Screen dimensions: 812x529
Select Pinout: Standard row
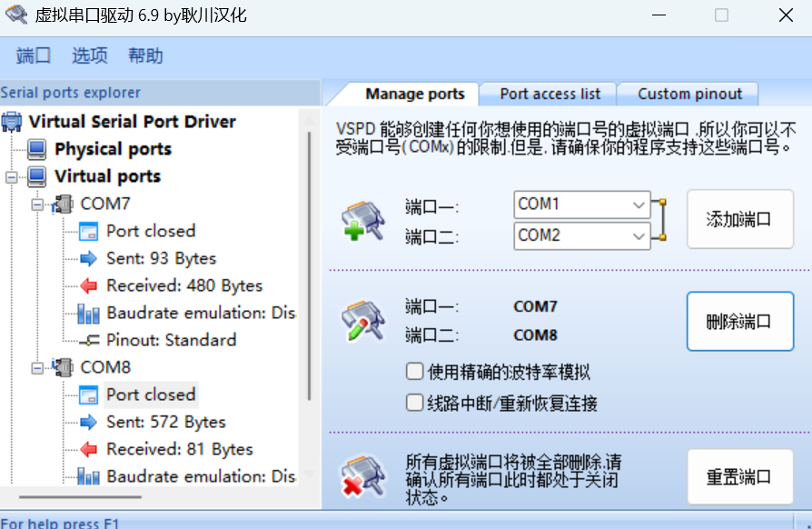tap(171, 341)
